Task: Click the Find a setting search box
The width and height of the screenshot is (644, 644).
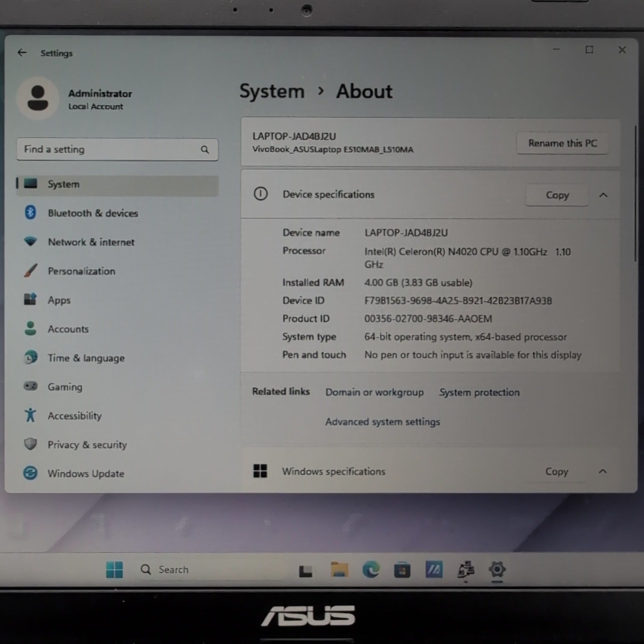Action: coord(117,149)
